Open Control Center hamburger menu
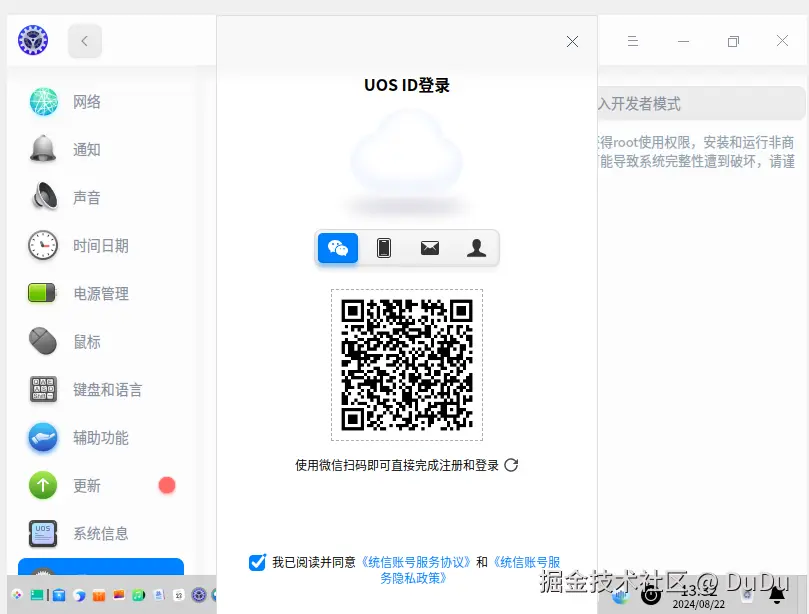The width and height of the screenshot is (809, 614). click(x=633, y=41)
